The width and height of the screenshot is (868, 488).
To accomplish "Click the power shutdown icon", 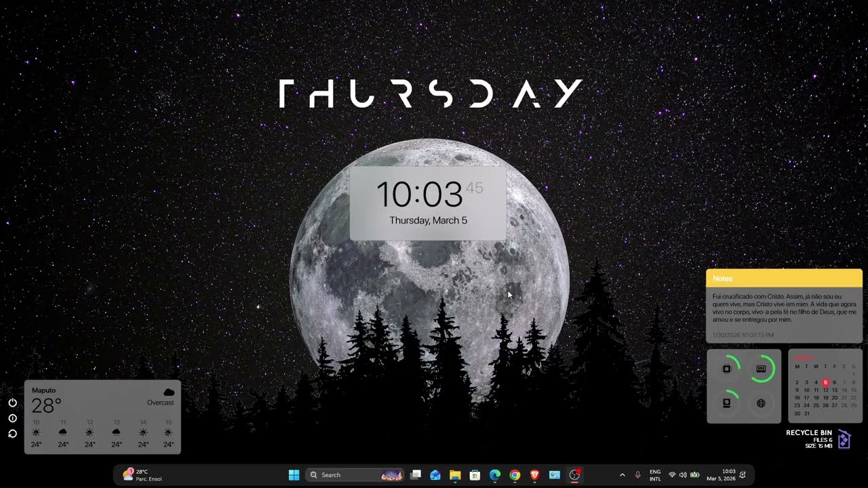I will tap(12, 403).
